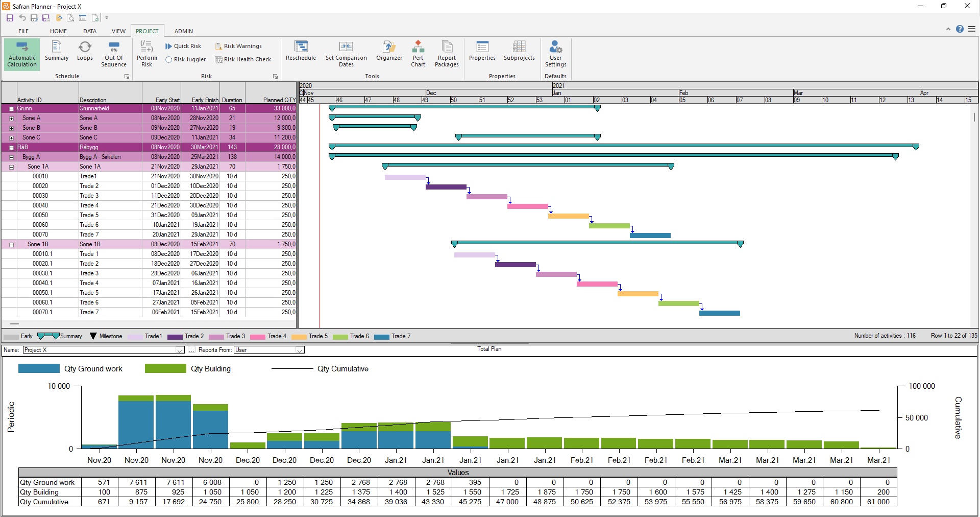Screen dimensions: 980x517
Task: Click the Out Of Sequence icon
Action: (x=114, y=54)
